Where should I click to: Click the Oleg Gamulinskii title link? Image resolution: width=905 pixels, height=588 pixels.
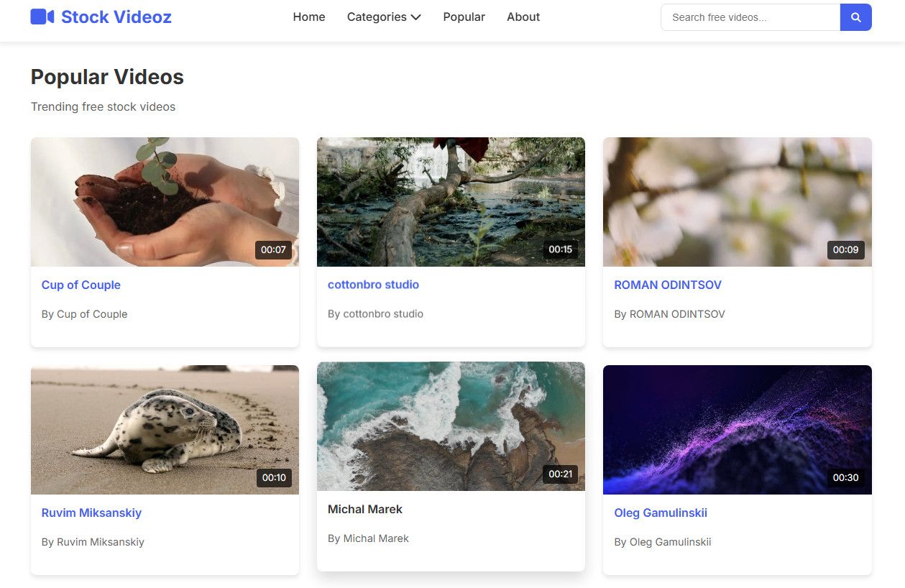point(660,513)
